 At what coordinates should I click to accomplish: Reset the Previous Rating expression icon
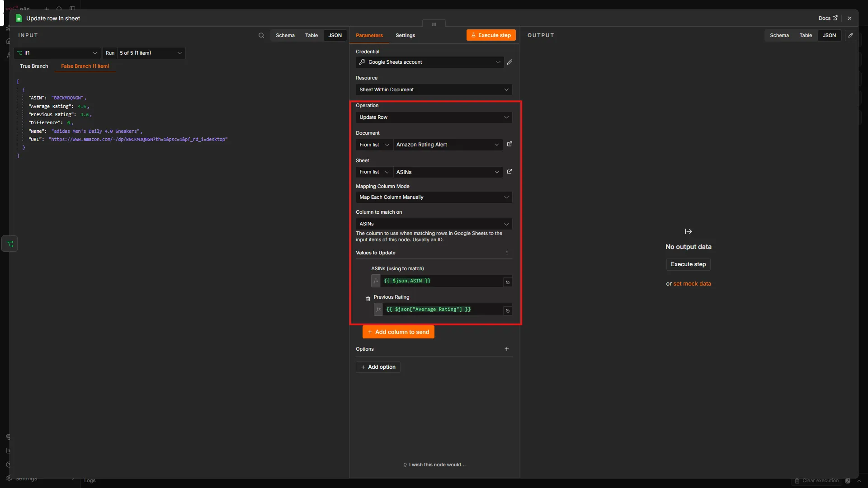508,311
